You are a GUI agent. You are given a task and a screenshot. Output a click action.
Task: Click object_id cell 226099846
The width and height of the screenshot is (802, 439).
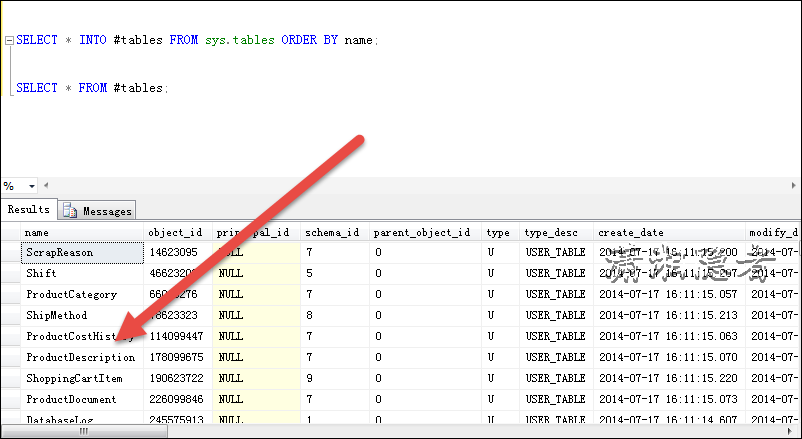click(177, 399)
